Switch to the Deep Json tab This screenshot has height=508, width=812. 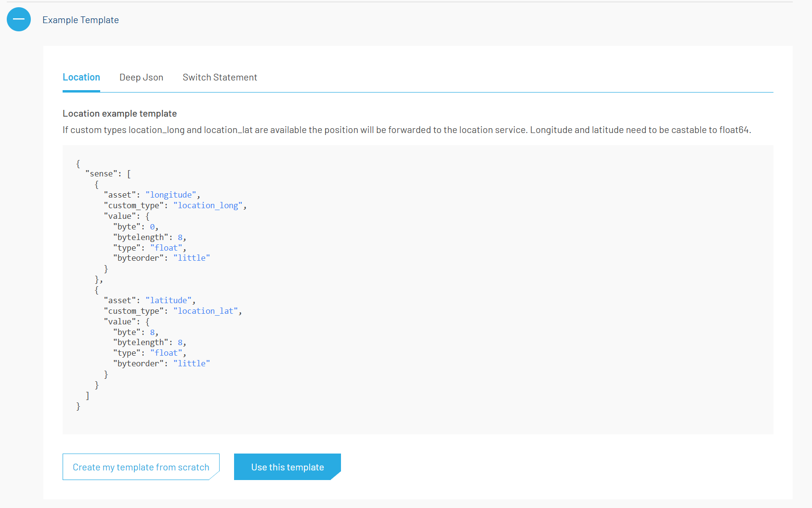tap(141, 77)
